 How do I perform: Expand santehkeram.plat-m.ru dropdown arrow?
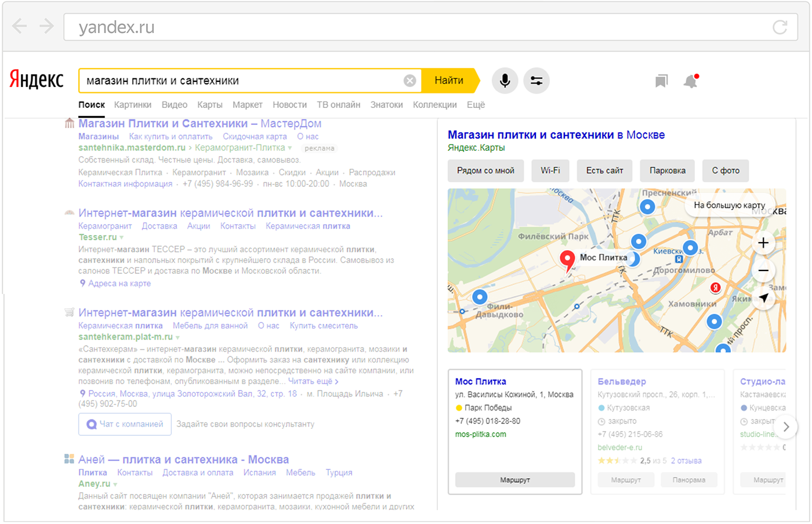click(178, 337)
